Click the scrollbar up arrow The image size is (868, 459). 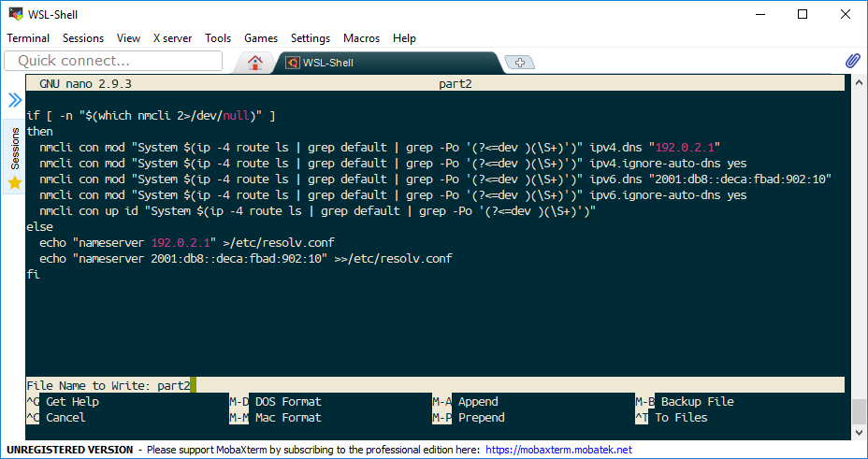tap(859, 82)
